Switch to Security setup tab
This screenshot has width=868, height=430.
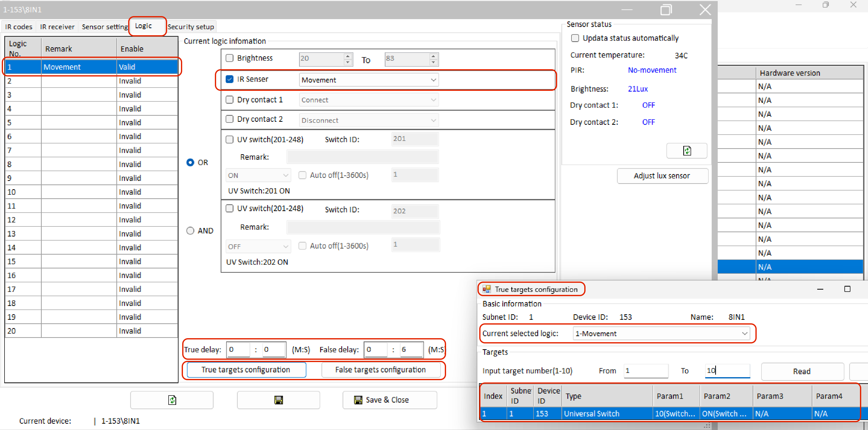coord(191,27)
